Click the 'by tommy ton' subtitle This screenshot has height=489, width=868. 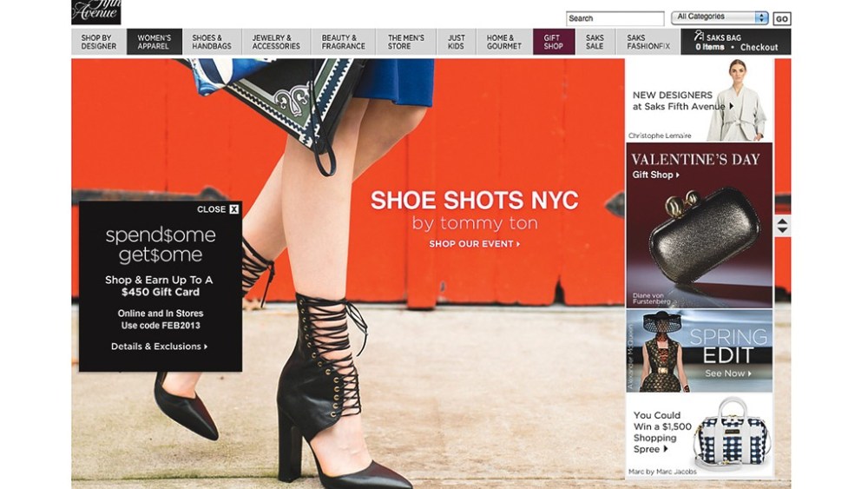(x=475, y=223)
